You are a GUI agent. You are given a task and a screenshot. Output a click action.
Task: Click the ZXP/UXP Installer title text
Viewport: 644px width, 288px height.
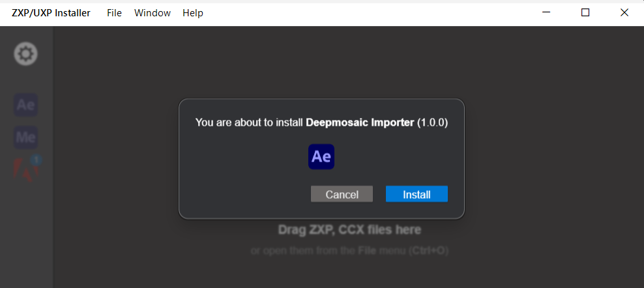coord(51,13)
